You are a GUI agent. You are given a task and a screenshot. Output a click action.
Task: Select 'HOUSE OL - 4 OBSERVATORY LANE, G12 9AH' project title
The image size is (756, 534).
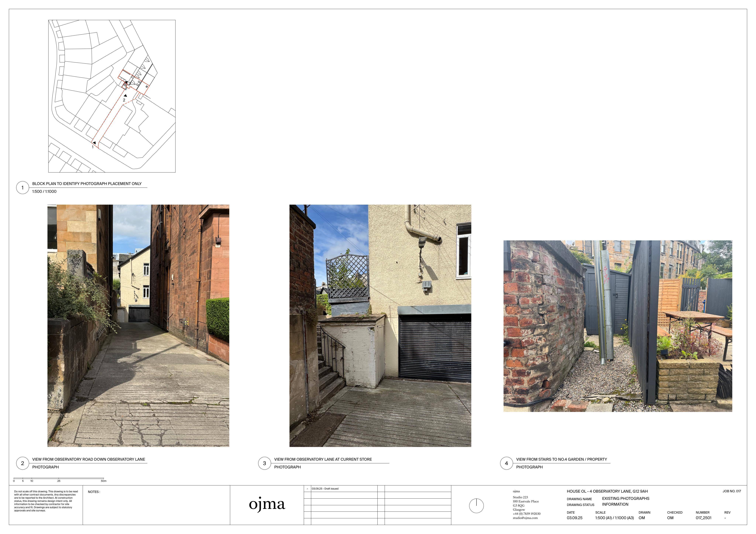(x=607, y=491)
